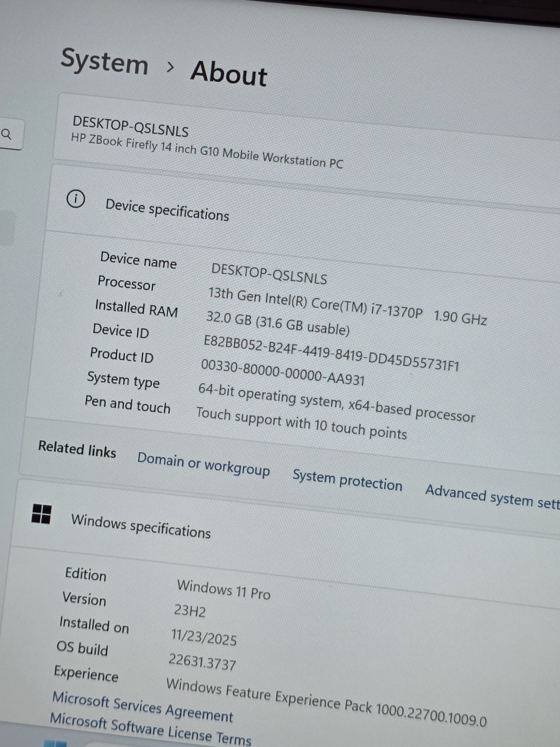Click the breadcrumb chevron between System and About
560x747 pixels.
point(170,68)
